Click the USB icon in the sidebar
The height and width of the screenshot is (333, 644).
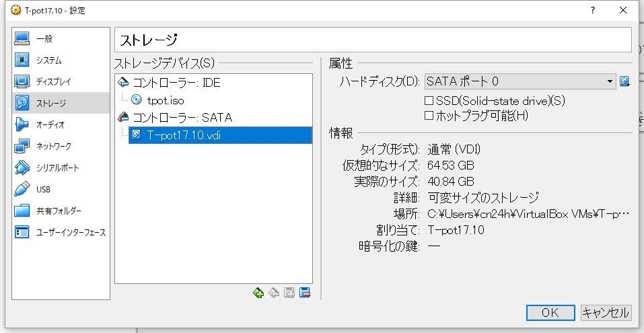[x=22, y=189]
